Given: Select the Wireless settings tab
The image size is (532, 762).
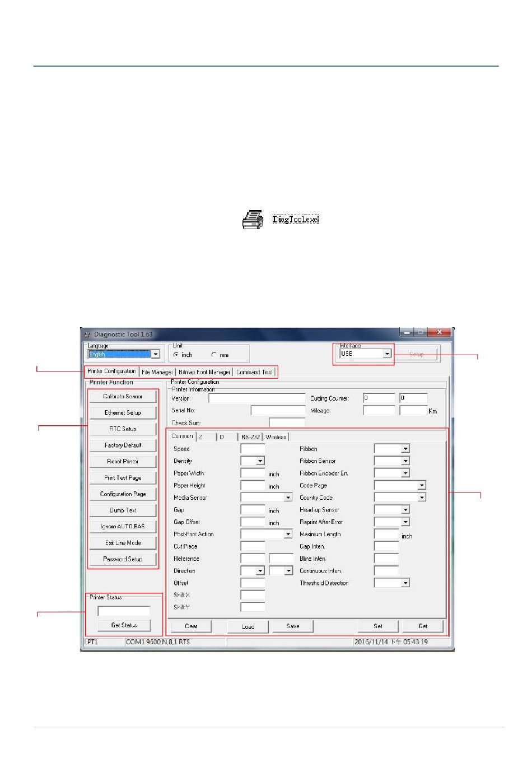Looking at the screenshot, I should 276,437.
